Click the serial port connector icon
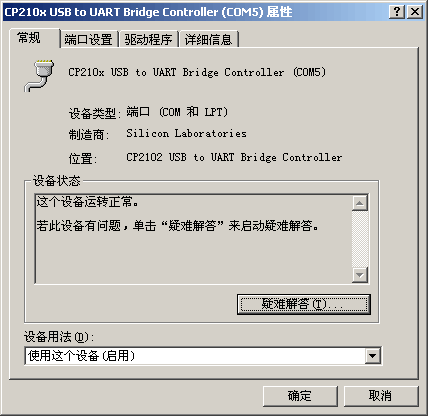This screenshot has width=428, height=416. [39, 76]
